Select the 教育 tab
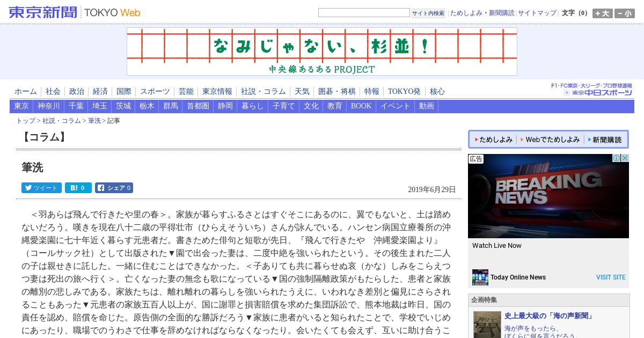Screen dimensions: 644x338 pyautogui.click(x=335, y=106)
